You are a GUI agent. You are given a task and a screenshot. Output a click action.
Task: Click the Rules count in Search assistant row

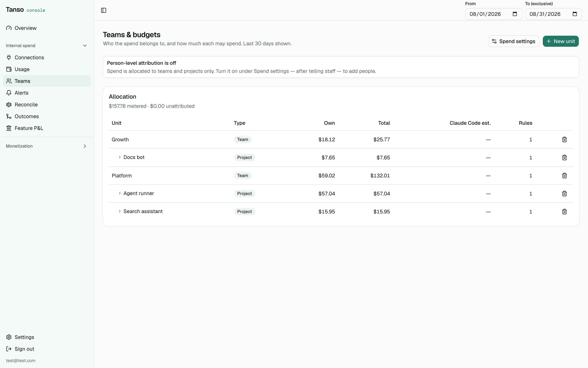(531, 211)
